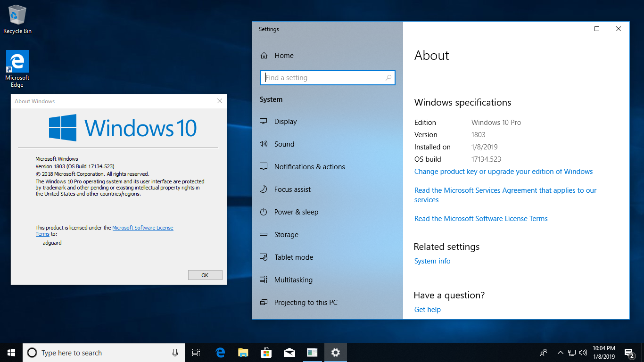This screenshot has height=362, width=644.
Task: Click the Display monitor icon in Settings
Action: click(x=264, y=122)
